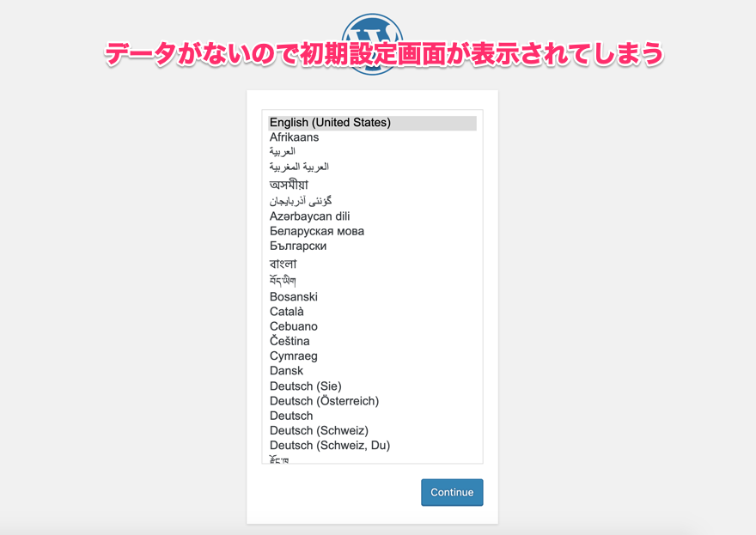Select Deutsch (Schweiz) without Du
The height and width of the screenshot is (535, 756).
click(319, 430)
